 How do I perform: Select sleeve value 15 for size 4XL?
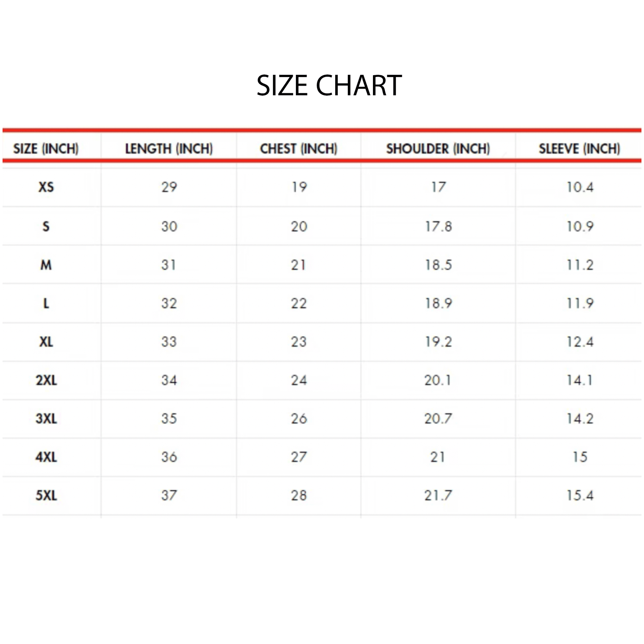(580, 457)
